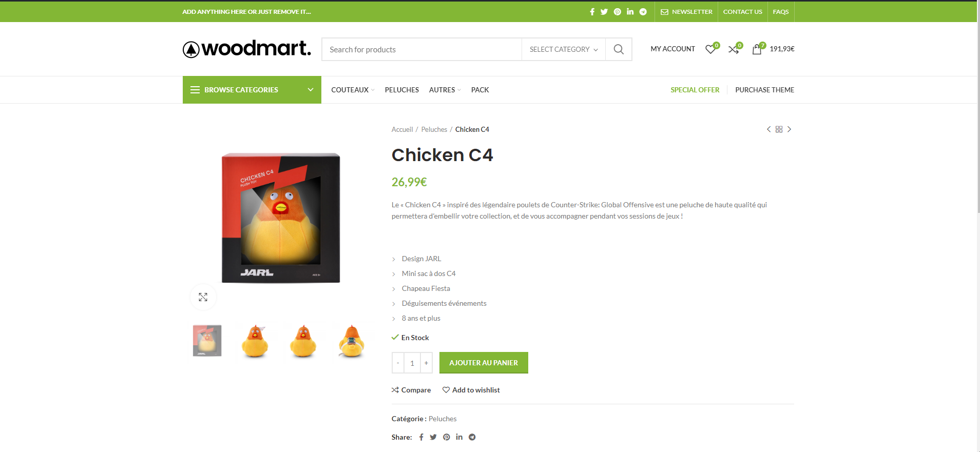The image size is (980, 452).
Task: Back to shop grid icon
Action: tap(779, 129)
